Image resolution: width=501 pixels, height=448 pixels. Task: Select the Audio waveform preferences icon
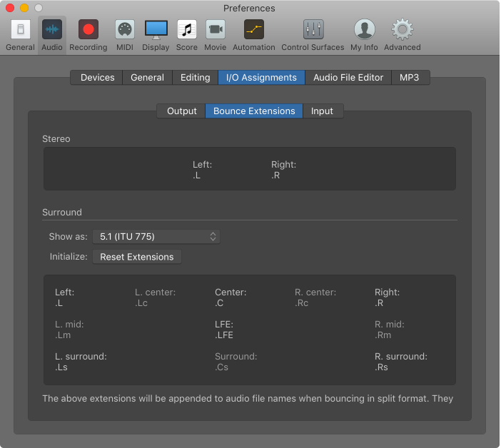click(x=52, y=29)
